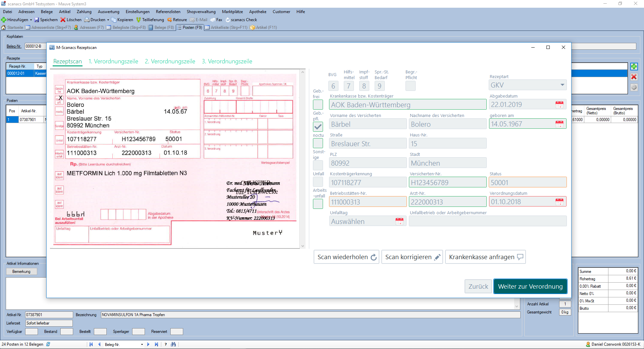Enable the Geb.-frei checkbox
This screenshot has width=644, height=349.
(318, 105)
